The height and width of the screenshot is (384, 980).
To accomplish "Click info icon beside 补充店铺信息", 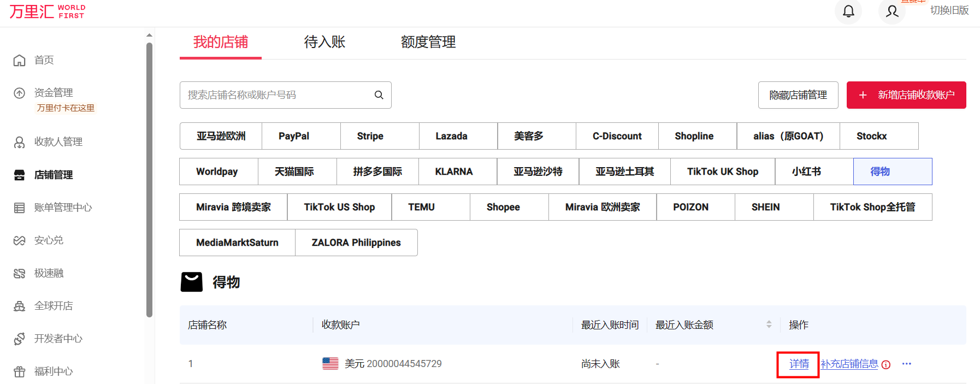I will 886,365.
